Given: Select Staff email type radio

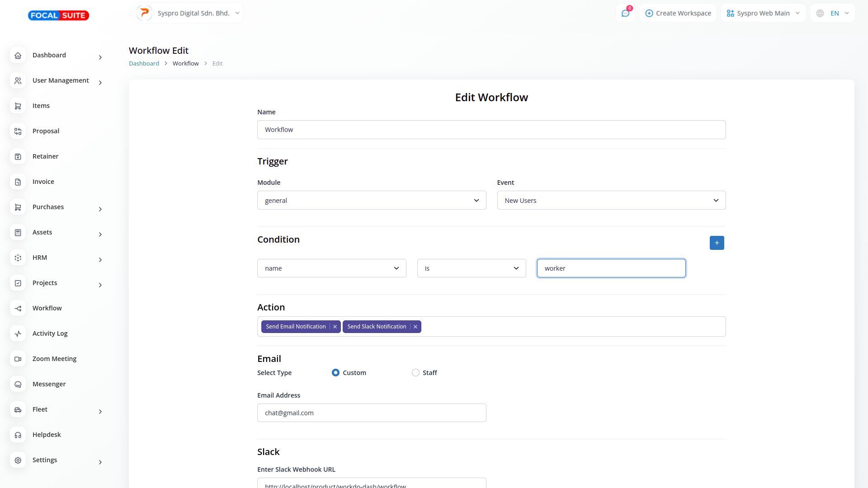Looking at the screenshot, I should (x=415, y=373).
